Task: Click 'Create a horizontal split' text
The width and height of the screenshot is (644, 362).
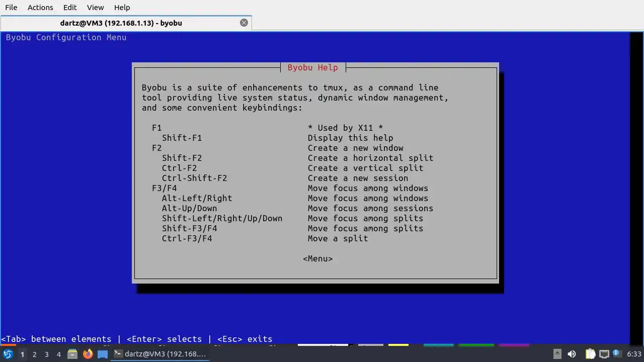Action: point(370,158)
